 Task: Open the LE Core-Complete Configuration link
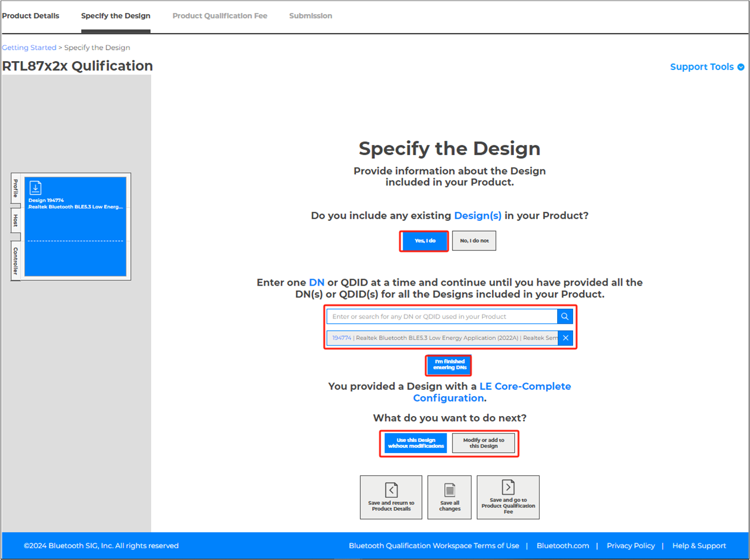(492, 392)
